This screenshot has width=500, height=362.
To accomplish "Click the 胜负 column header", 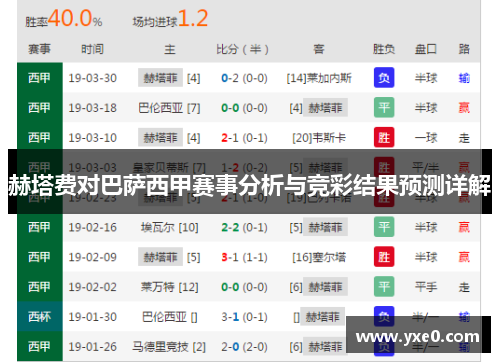I will tap(384, 49).
